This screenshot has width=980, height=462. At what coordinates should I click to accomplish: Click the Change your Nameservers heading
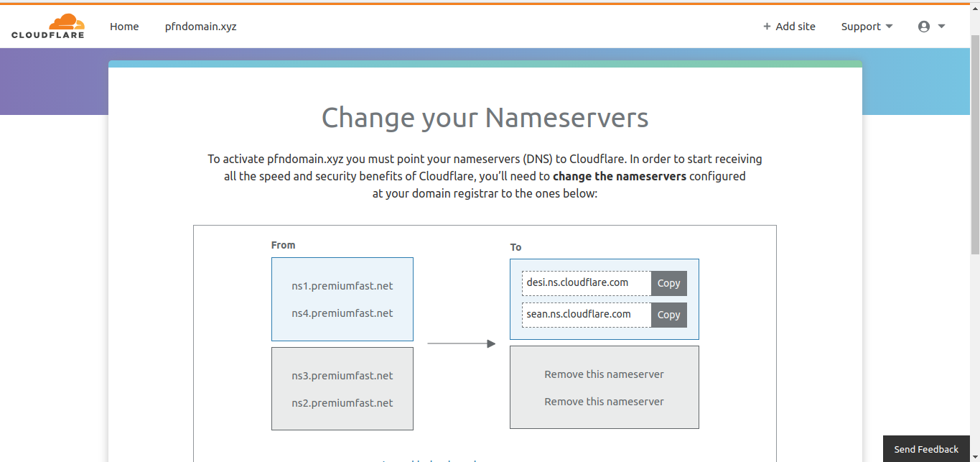(485, 118)
